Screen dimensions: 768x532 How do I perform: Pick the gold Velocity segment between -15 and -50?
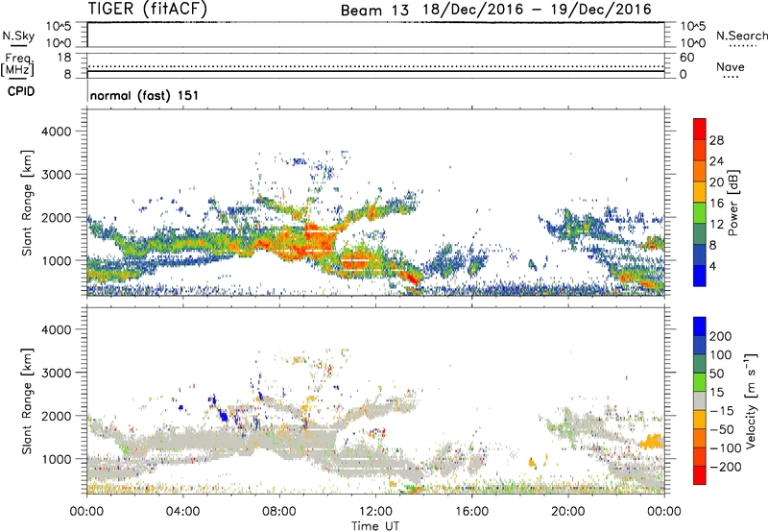tap(700, 420)
